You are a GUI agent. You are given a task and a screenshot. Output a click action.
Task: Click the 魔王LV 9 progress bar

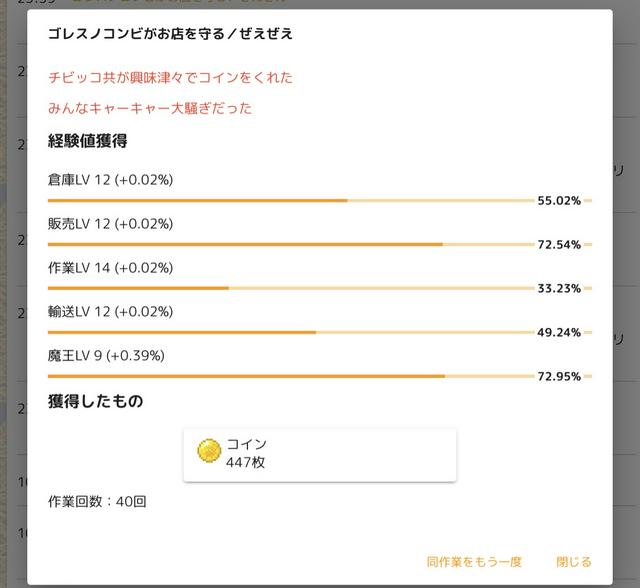pos(290,376)
